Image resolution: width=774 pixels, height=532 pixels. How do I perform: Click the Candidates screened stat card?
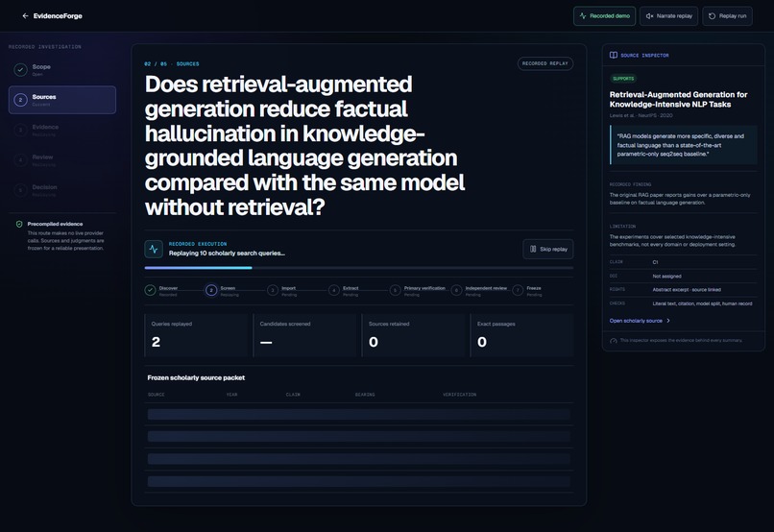pyautogui.click(x=304, y=335)
